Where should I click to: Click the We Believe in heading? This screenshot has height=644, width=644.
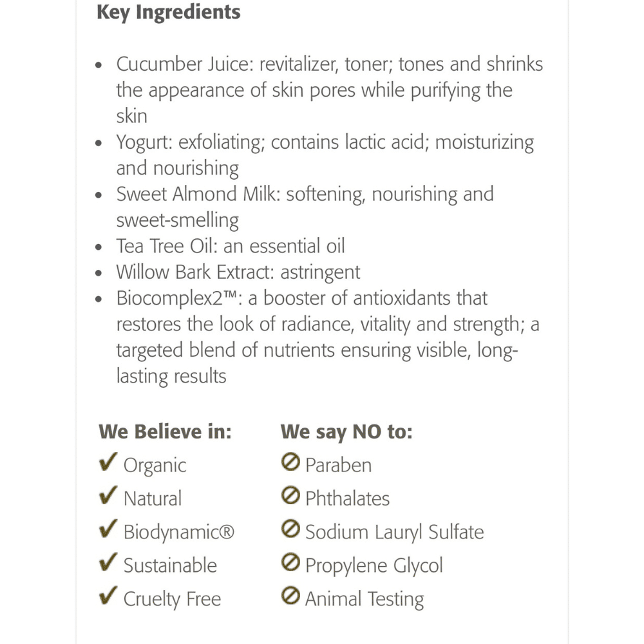(165, 431)
